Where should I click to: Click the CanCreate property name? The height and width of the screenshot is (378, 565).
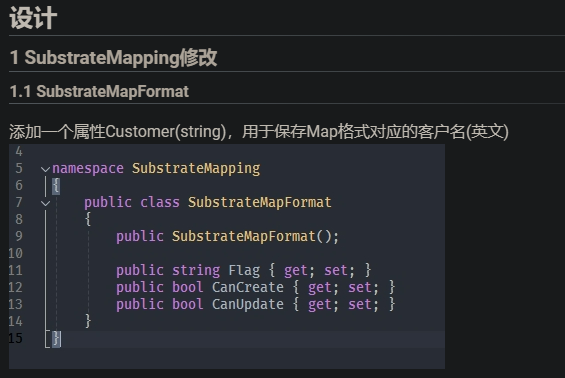click(x=248, y=288)
